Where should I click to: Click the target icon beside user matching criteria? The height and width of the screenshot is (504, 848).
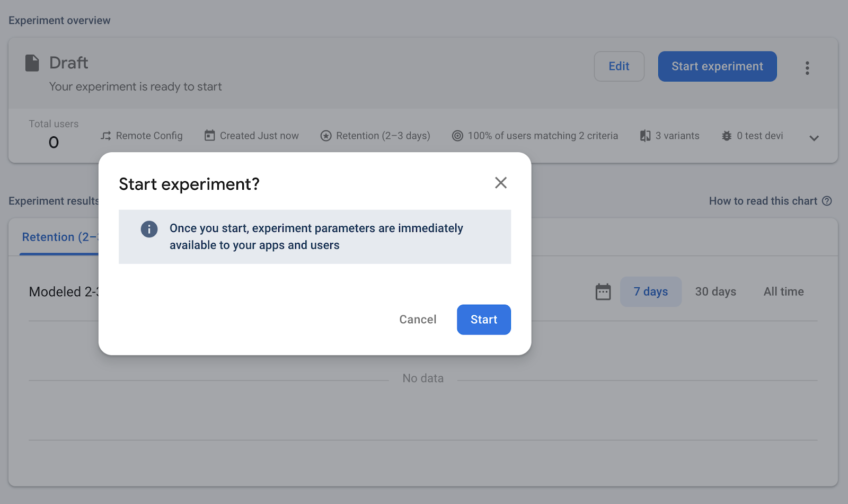point(457,136)
